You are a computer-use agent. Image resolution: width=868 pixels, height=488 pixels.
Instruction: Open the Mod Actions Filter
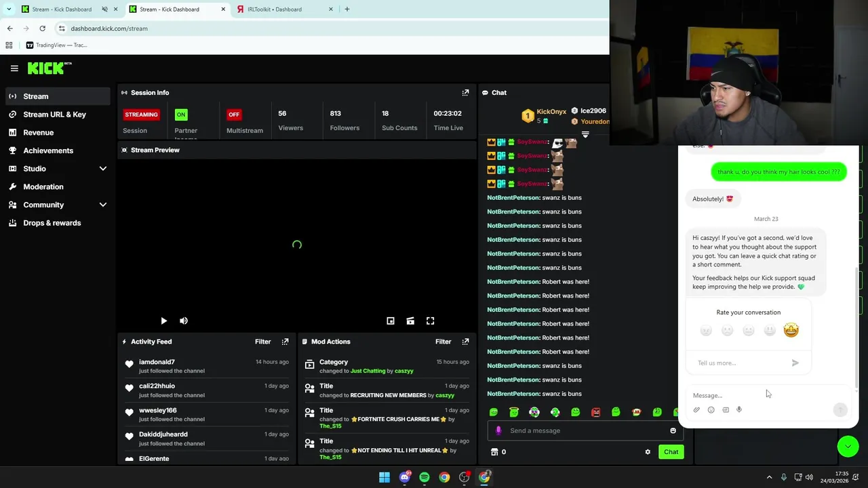[443, 342]
